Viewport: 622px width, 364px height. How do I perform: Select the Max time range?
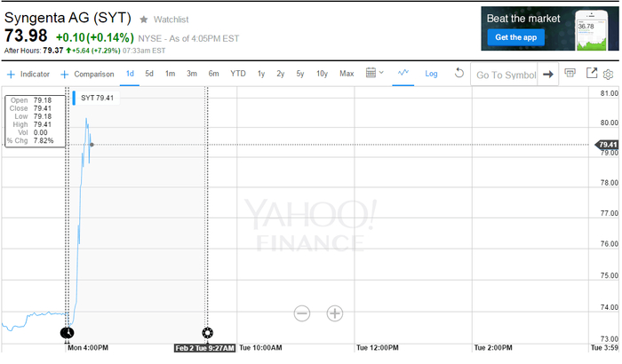point(347,74)
